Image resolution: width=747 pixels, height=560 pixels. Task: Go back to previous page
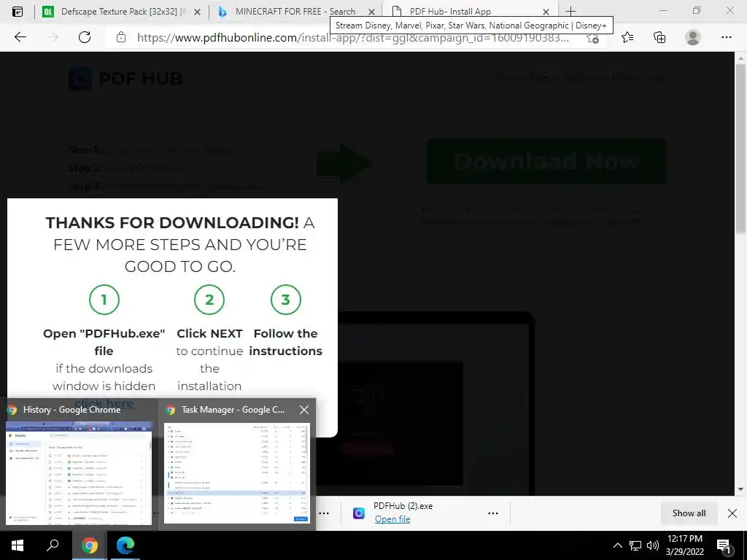point(20,37)
